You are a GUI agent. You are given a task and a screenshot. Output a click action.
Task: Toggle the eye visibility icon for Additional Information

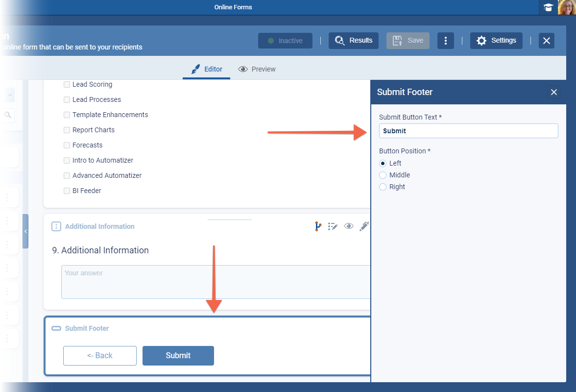[x=349, y=226]
